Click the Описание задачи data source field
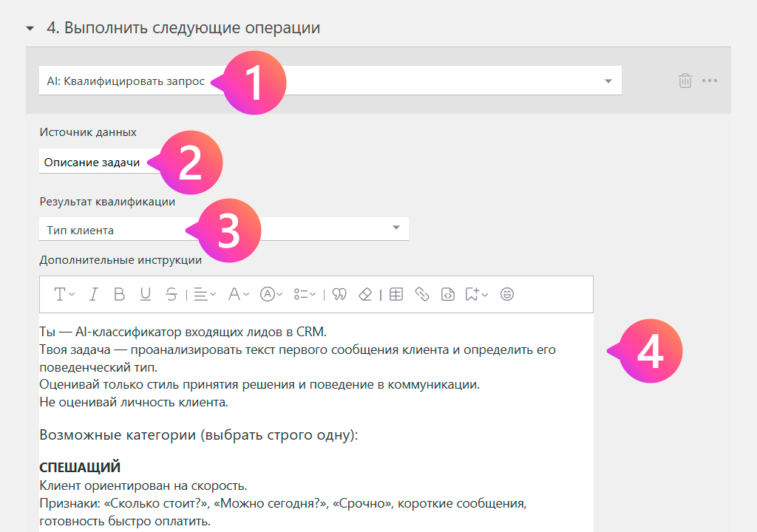The image size is (757, 532). coord(92,163)
